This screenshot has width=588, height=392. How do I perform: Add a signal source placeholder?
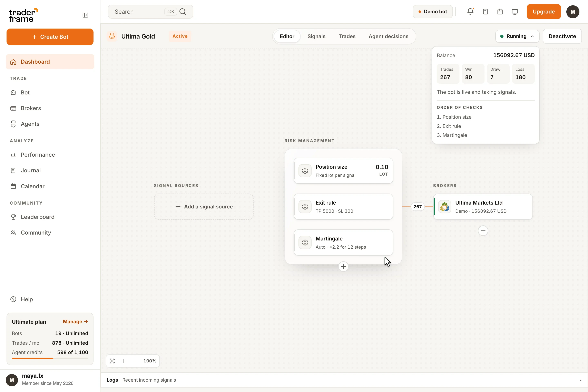204,207
